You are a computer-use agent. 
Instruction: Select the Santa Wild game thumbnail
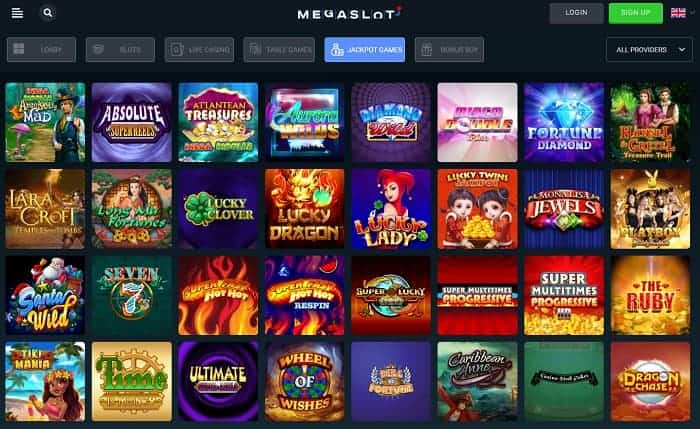pyautogui.click(x=45, y=295)
